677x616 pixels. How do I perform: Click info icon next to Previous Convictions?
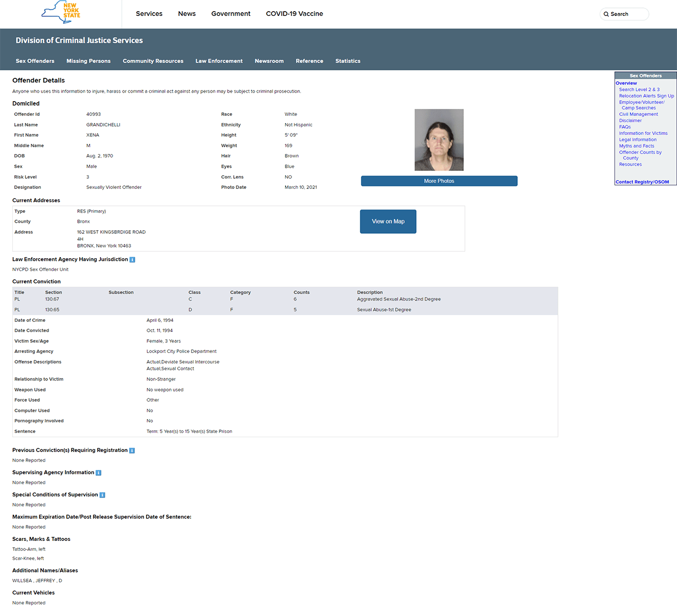132,451
